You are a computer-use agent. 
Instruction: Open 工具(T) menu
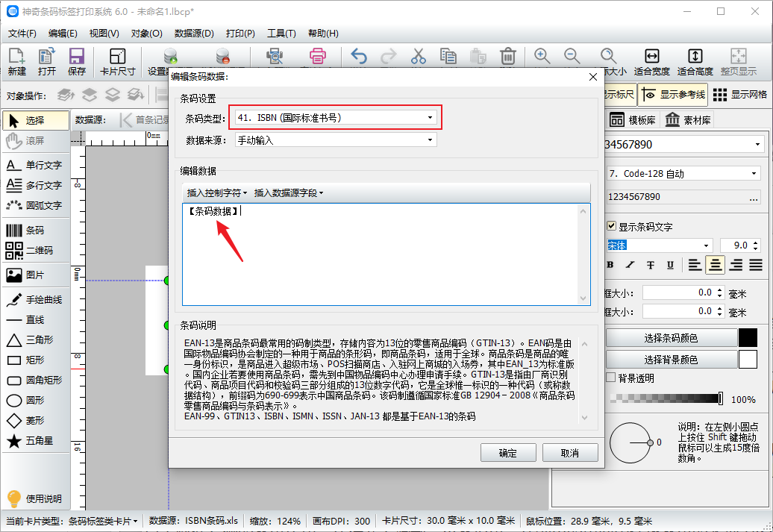(281, 34)
